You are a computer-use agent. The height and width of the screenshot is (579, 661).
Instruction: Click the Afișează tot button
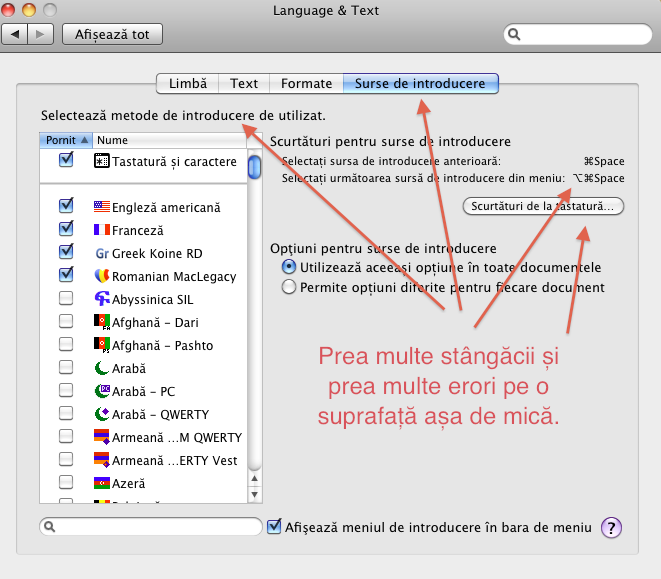pos(112,34)
